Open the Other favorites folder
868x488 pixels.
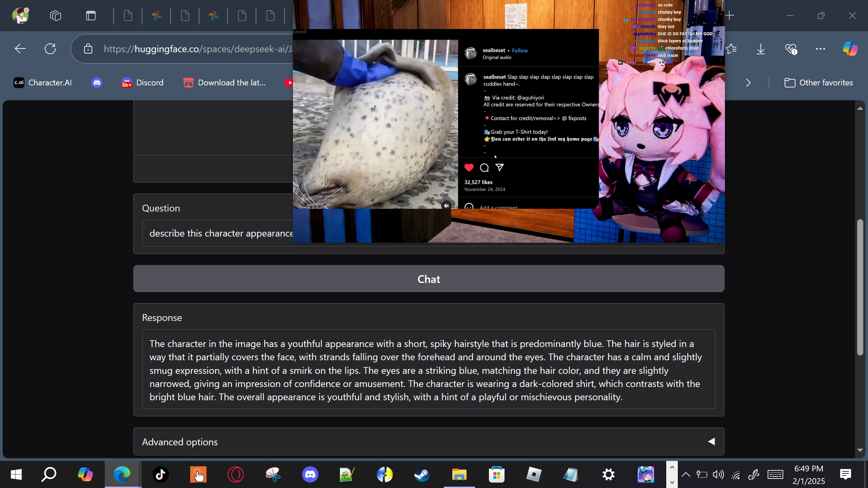pos(818,83)
